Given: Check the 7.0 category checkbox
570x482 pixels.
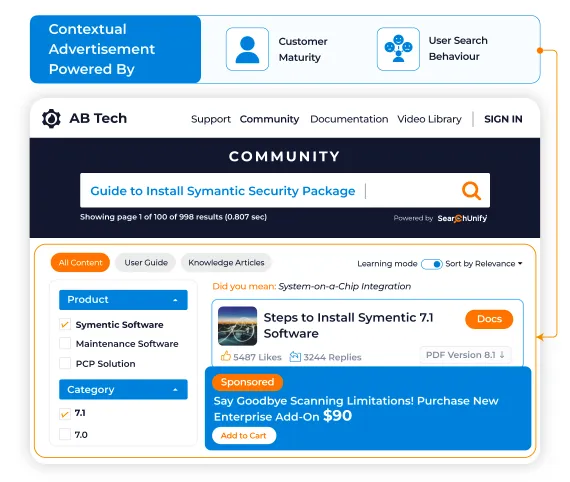Looking at the screenshot, I should 65,434.
